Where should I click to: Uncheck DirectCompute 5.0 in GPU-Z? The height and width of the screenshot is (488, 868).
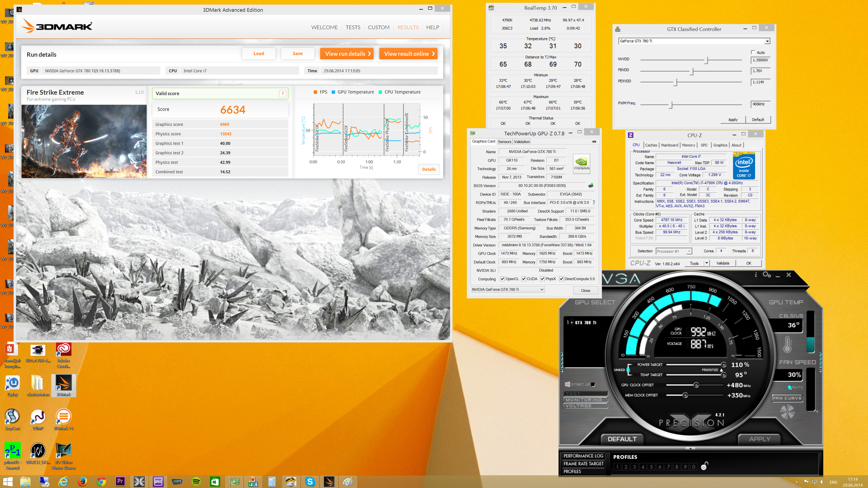tap(561, 279)
